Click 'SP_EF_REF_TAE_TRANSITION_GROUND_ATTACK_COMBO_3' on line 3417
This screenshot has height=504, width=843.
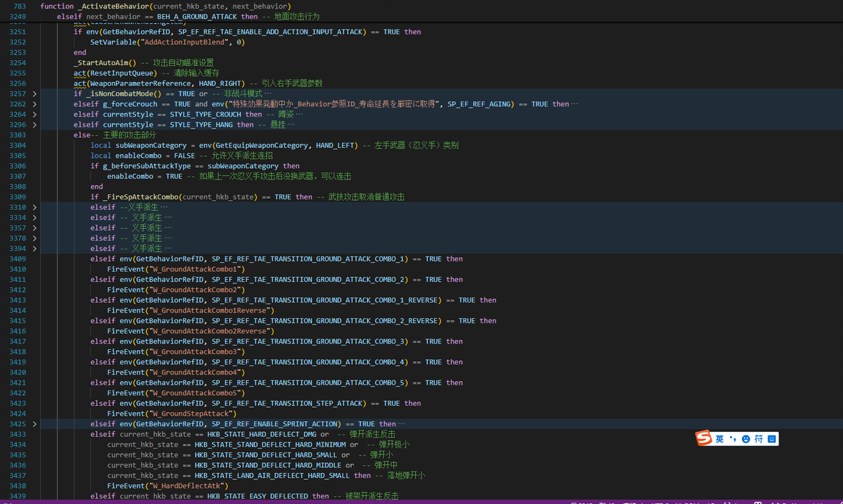pos(310,341)
